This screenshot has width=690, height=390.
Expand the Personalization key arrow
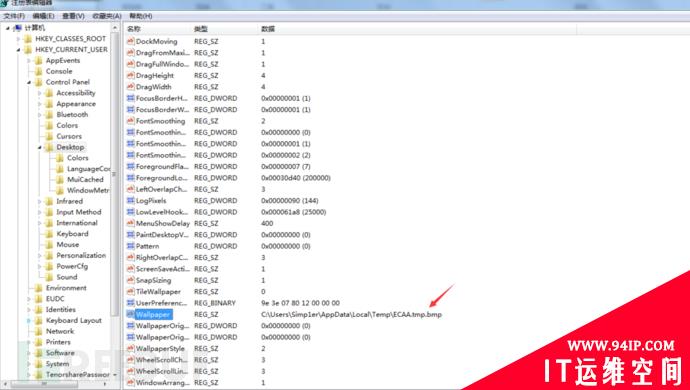click(x=40, y=256)
